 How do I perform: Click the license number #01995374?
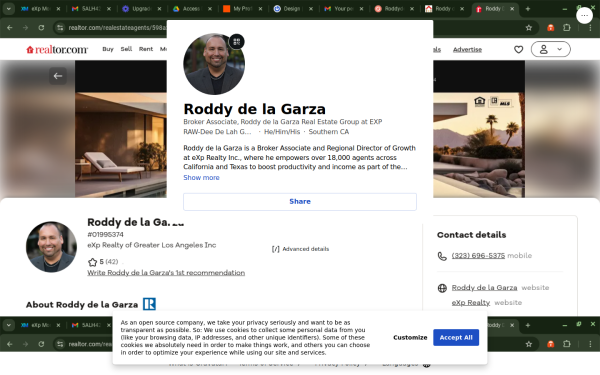tap(105, 235)
